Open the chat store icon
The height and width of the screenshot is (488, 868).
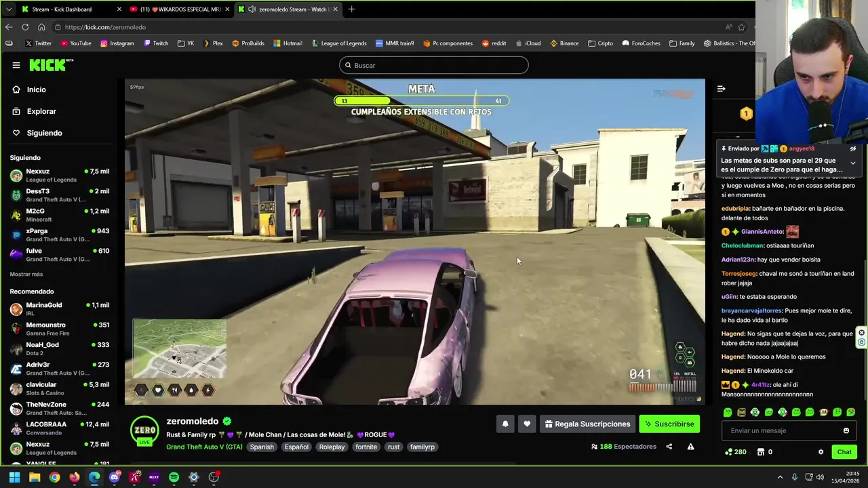[x=761, y=452]
